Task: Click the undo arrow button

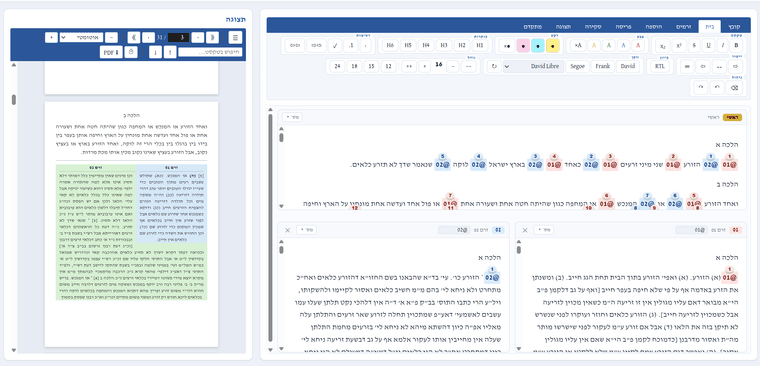Action: (718, 88)
